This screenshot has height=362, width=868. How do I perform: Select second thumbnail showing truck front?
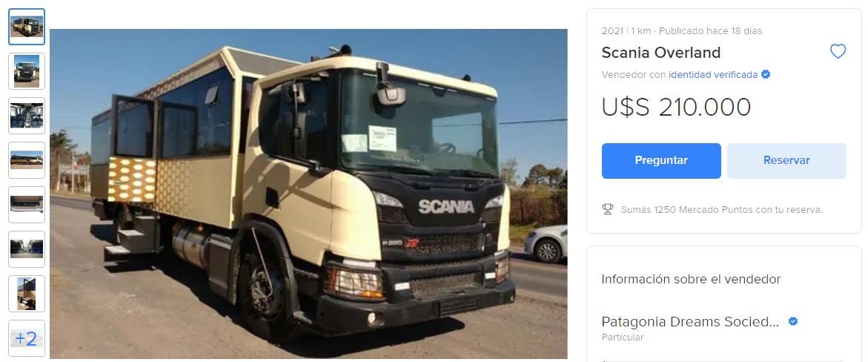pyautogui.click(x=27, y=71)
